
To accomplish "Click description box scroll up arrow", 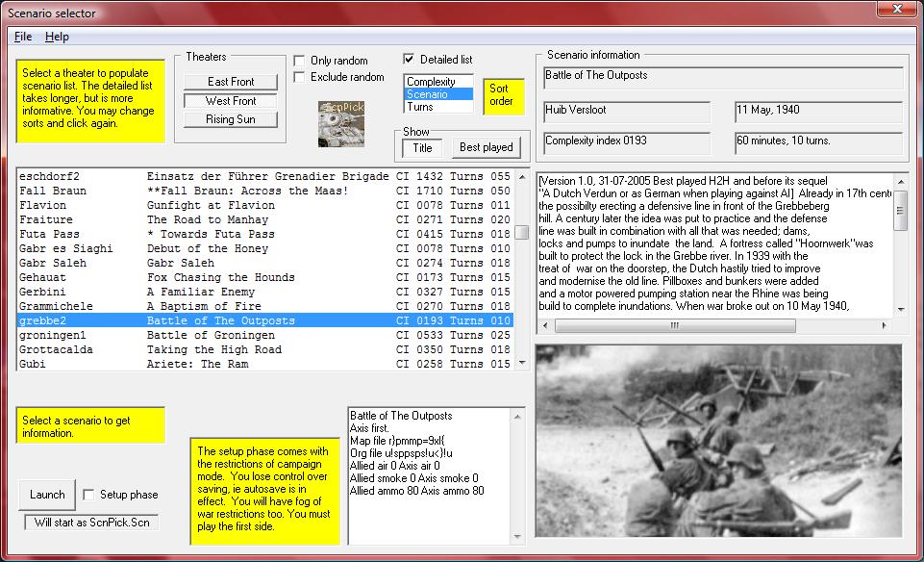I will 900,181.
